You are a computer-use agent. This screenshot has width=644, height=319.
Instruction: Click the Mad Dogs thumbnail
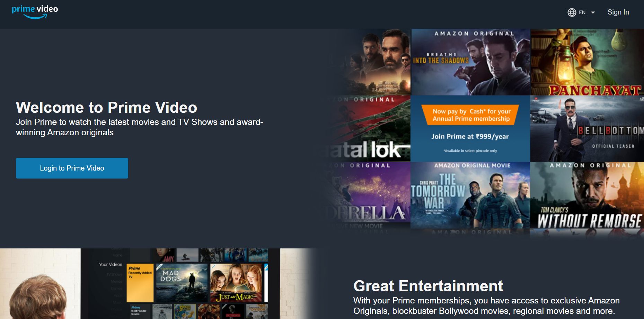(x=182, y=283)
